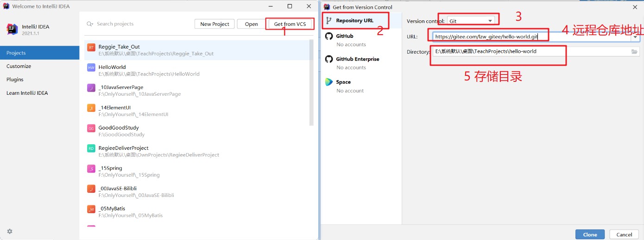Click the repository URL input field

532,37
